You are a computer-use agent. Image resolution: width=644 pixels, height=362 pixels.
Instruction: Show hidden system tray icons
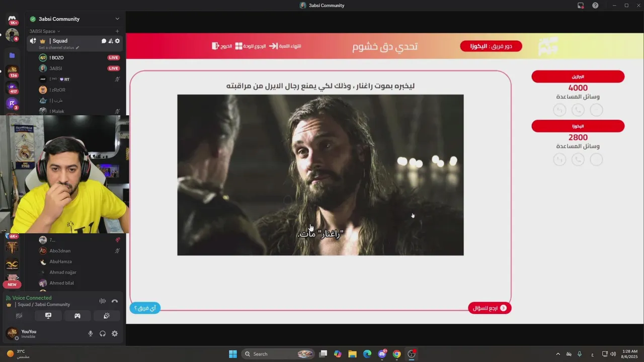(557, 354)
